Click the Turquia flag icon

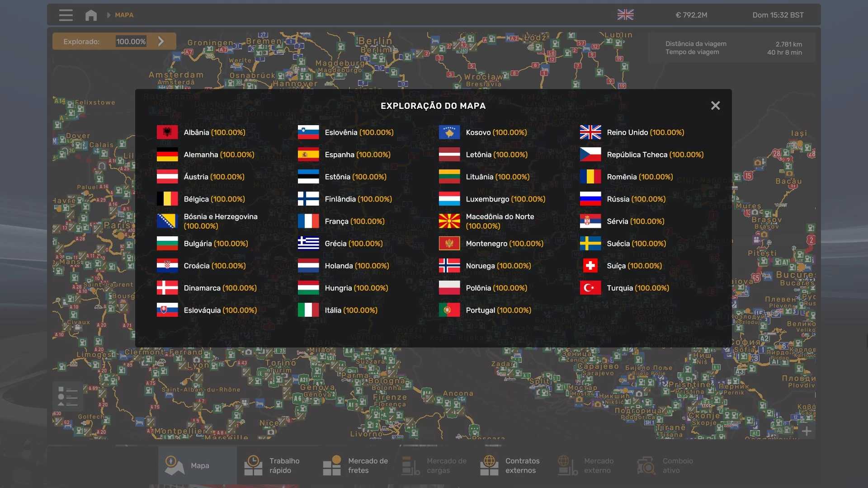point(590,288)
